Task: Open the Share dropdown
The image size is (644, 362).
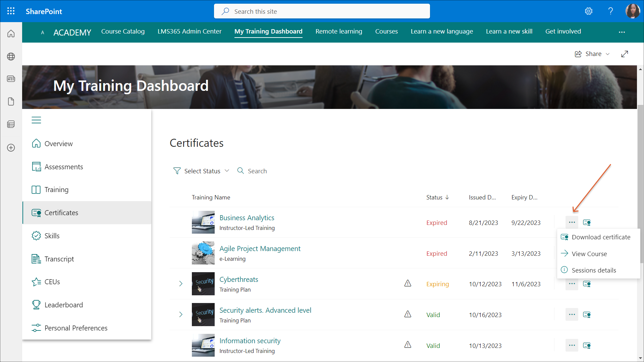Action: (592, 54)
